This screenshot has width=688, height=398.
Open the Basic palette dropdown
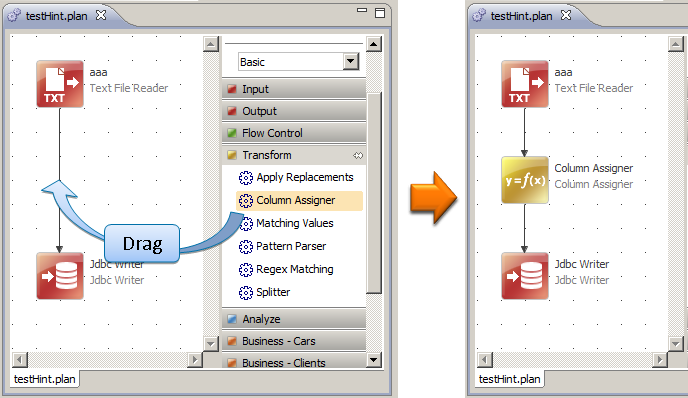tap(351, 61)
